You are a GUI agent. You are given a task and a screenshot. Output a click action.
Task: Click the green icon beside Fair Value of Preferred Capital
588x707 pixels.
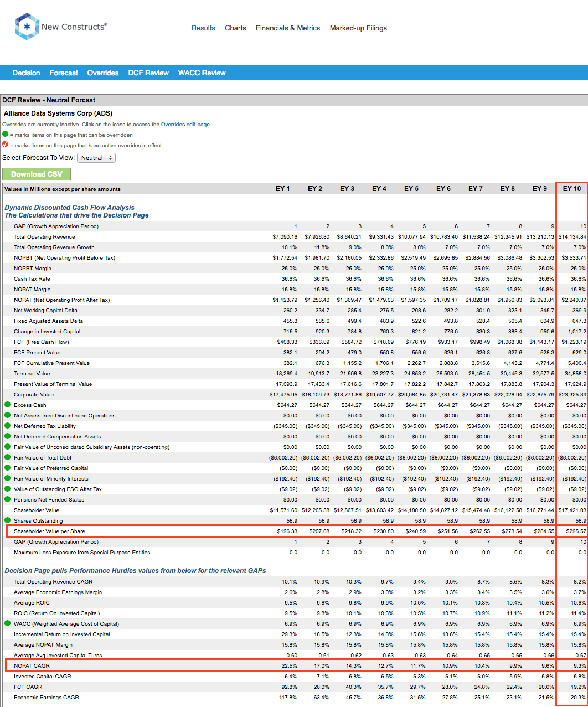8,468
